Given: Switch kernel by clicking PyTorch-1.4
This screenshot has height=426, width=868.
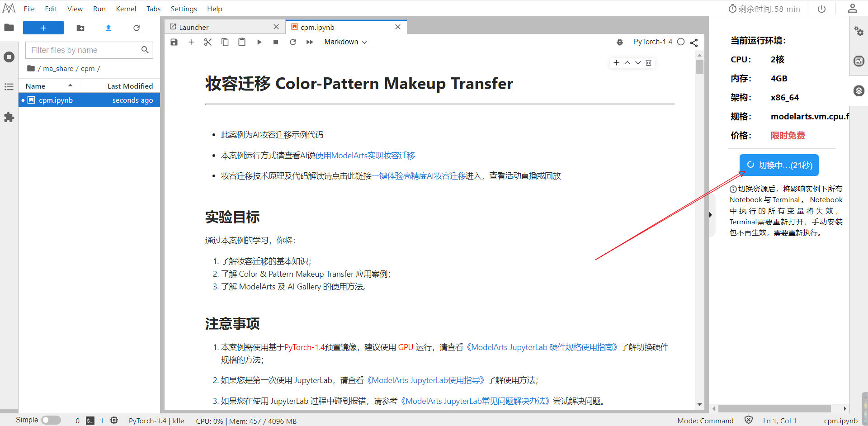Looking at the screenshot, I should 652,42.
